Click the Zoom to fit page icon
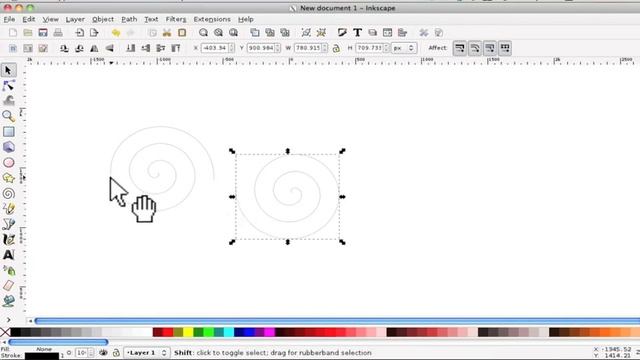The height and width of the screenshot is (360, 640). [x=233, y=33]
